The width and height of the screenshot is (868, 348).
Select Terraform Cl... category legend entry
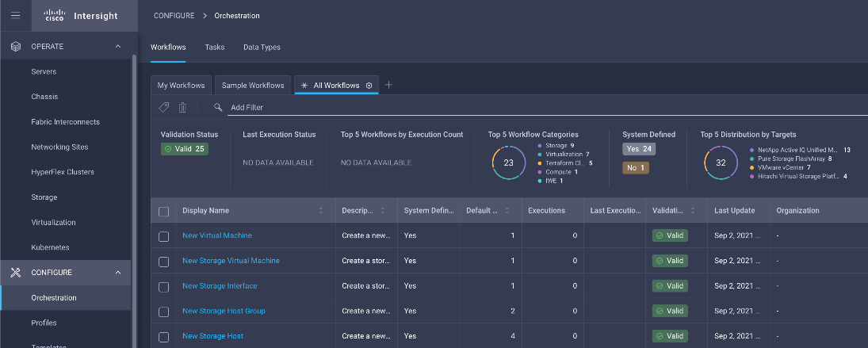tap(565, 163)
